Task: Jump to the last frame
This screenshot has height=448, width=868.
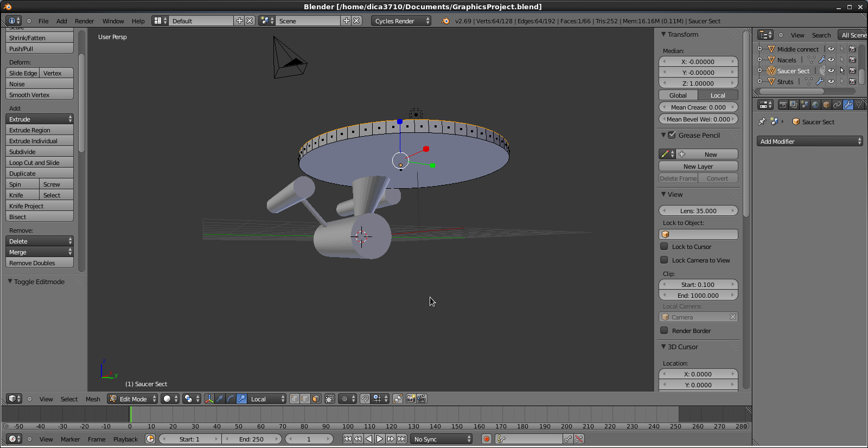Action: tap(401, 439)
